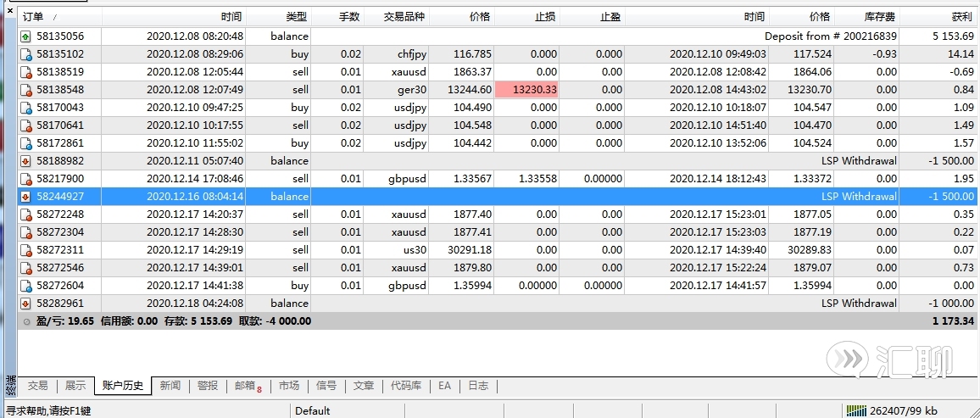Click the sell order icon for 58272311

click(25, 250)
